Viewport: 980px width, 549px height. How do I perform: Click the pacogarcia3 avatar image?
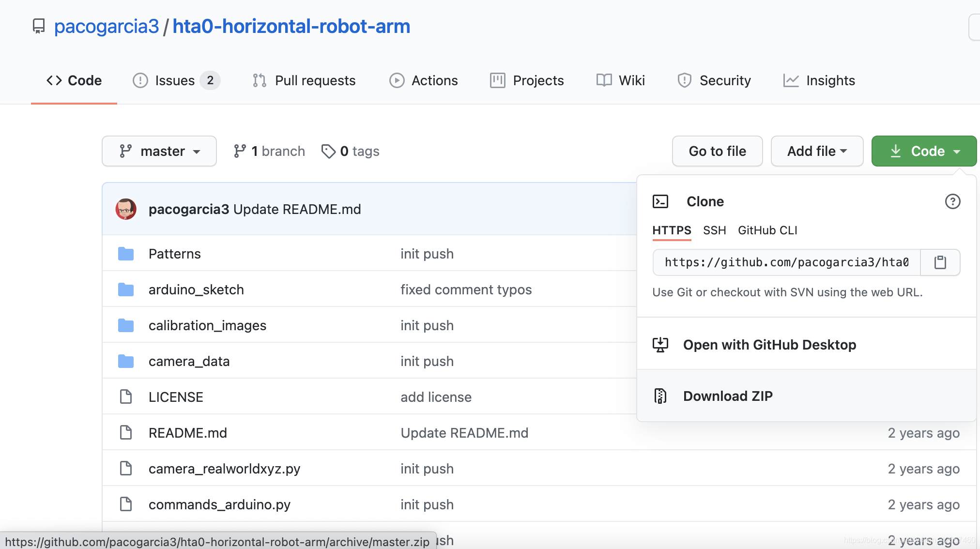coord(126,209)
